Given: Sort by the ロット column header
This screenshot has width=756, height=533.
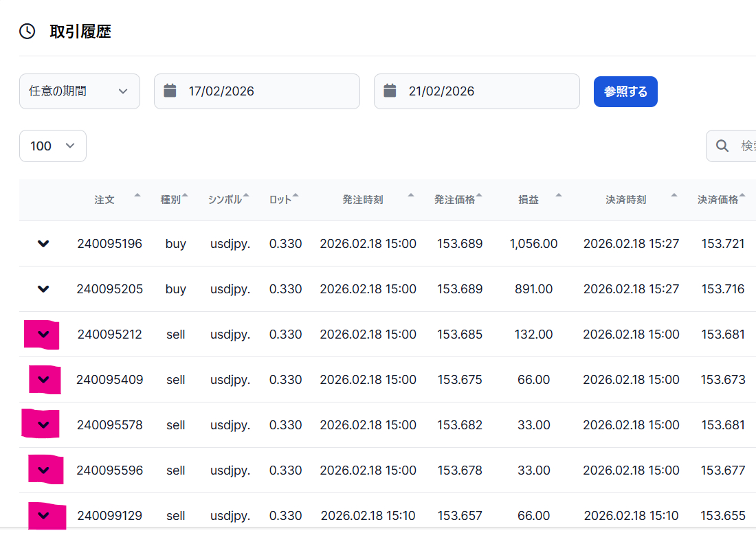Looking at the screenshot, I should click(280, 199).
